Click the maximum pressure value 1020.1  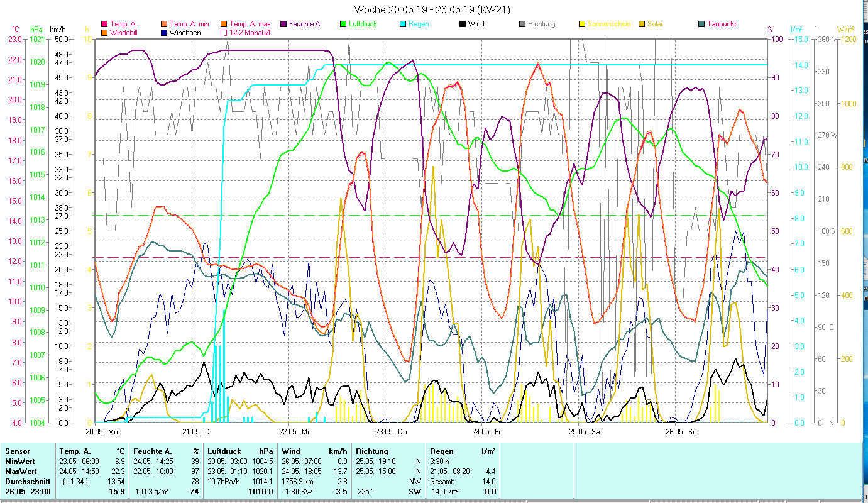tap(261, 472)
